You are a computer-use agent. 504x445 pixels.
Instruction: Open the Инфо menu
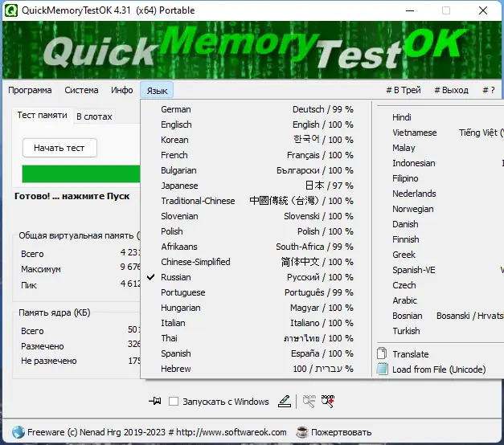122,90
